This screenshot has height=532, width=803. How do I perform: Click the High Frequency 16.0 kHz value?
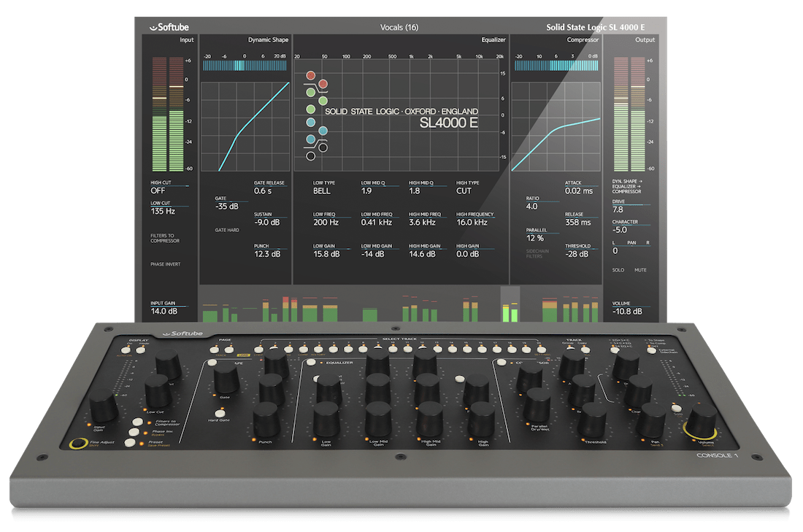tap(472, 223)
